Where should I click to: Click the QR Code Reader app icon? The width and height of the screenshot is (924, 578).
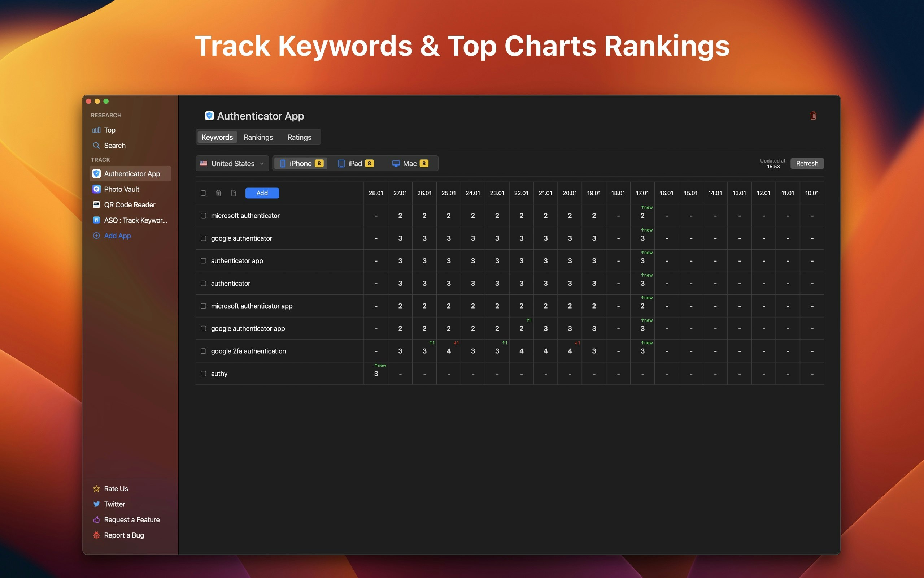[97, 205]
